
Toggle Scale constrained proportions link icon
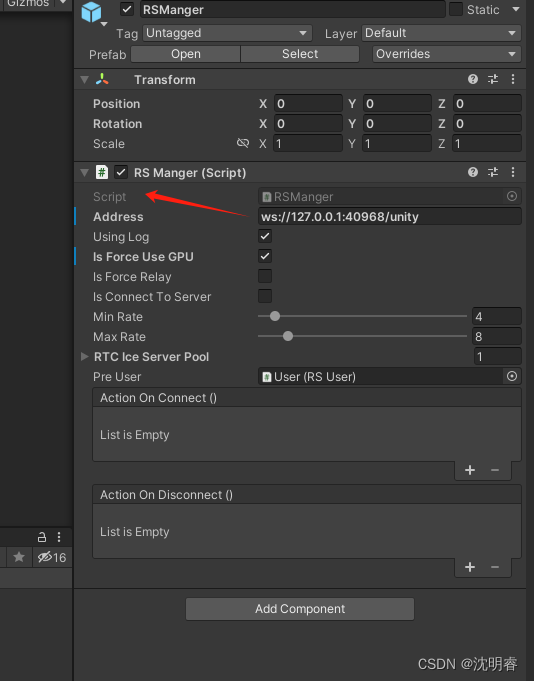click(x=243, y=143)
